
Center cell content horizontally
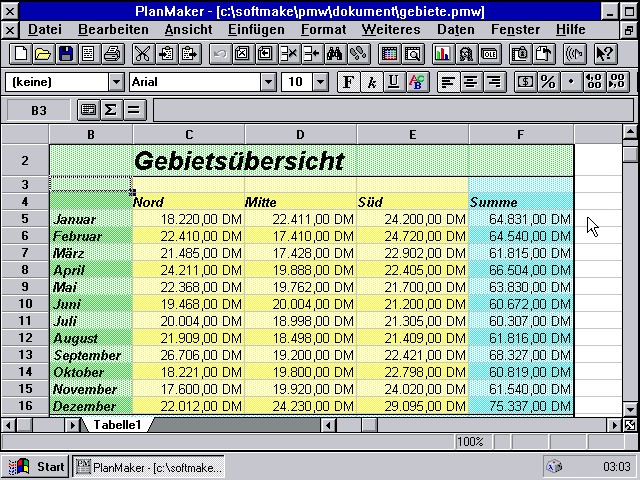click(x=471, y=82)
